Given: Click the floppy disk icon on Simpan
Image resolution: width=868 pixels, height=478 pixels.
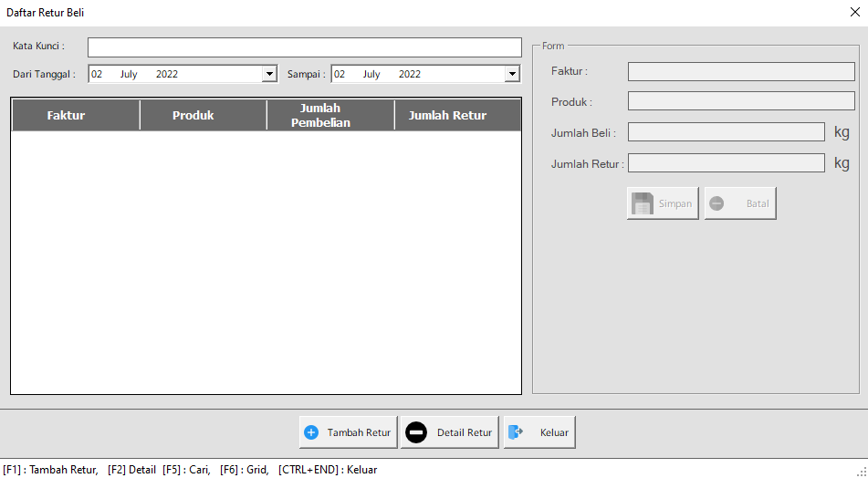Looking at the screenshot, I should [643, 203].
